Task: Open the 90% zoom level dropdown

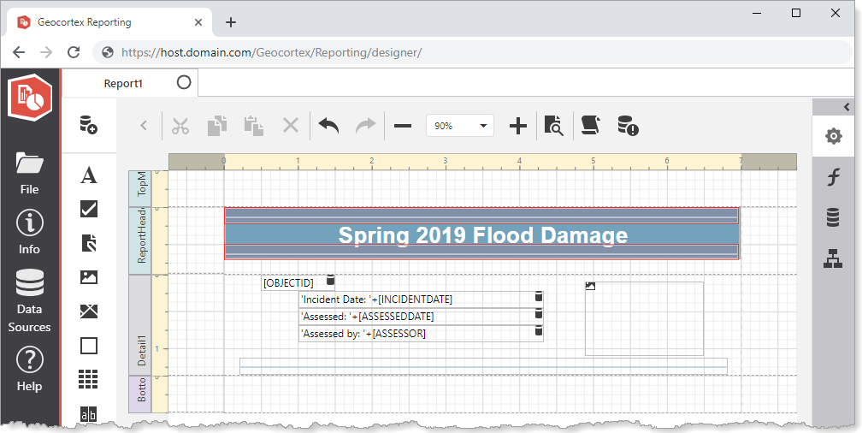Action: [x=460, y=126]
